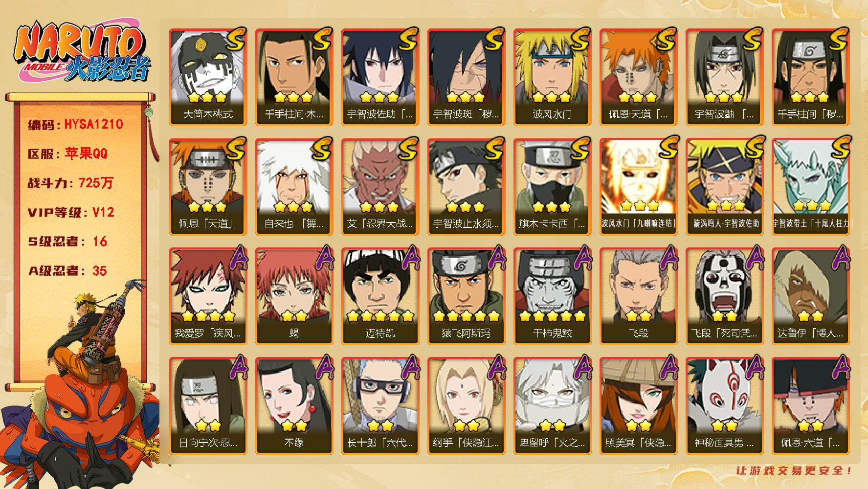Screen dimensions: 868x489
Task: Choose the 蝎 ninja card
Action: tap(294, 296)
